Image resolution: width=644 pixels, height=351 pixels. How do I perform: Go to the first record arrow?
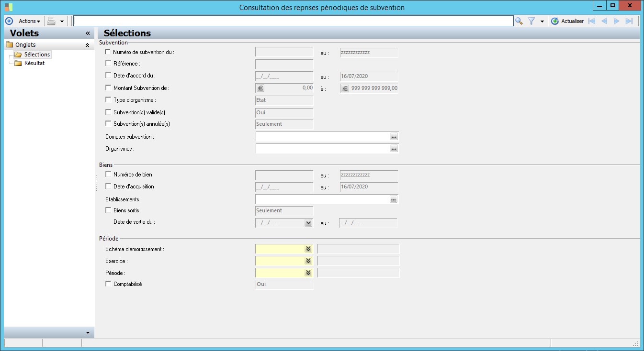592,21
